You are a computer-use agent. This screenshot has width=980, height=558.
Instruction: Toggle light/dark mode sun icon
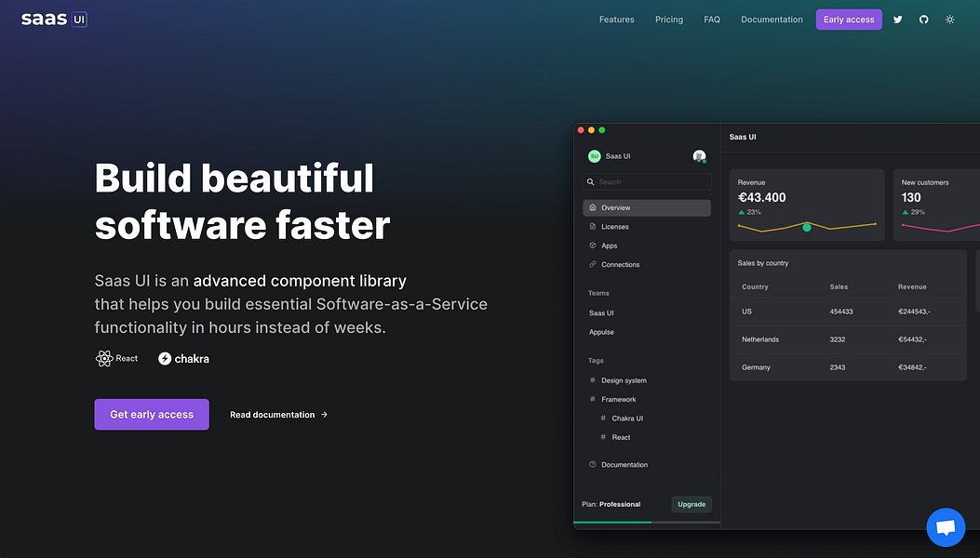click(949, 20)
